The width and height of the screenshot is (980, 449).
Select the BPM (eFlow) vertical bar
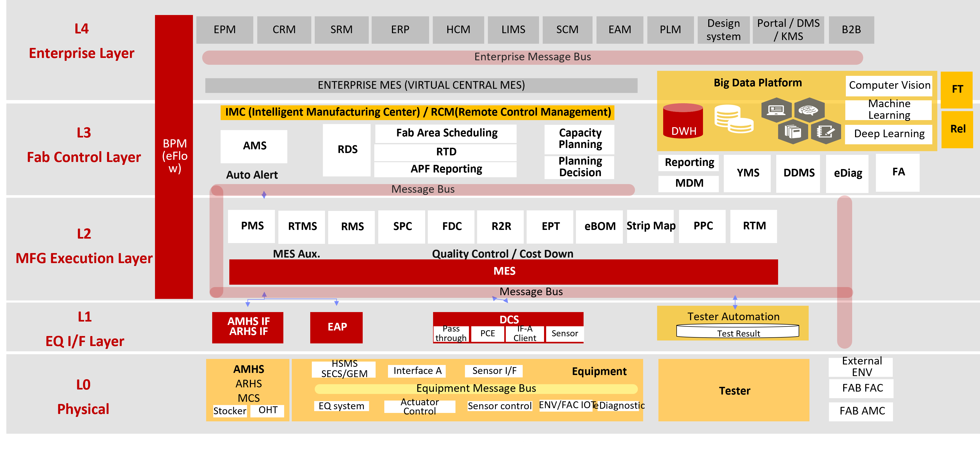pos(174,156)
